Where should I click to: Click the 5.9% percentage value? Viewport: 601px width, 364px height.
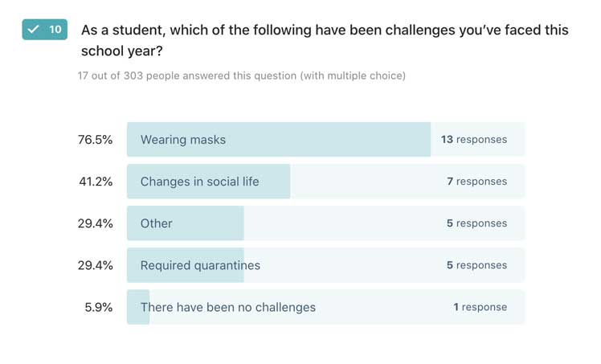click(x=98, y=307)
